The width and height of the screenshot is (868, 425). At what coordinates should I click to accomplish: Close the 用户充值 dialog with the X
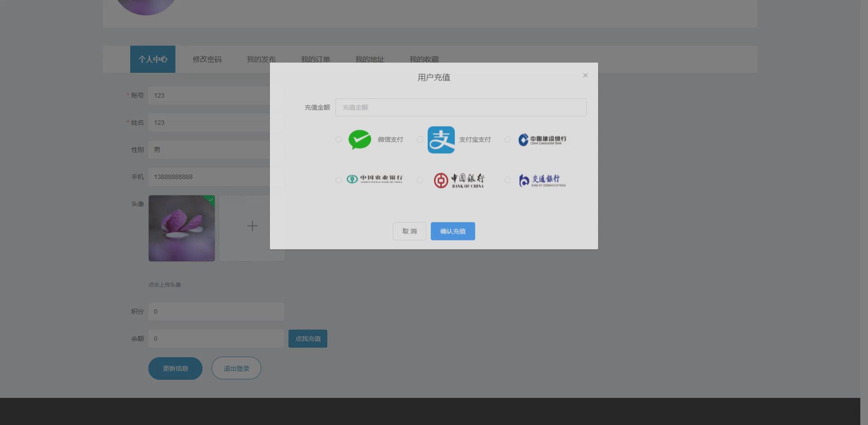pyautogui.click(x=585, y=76)
